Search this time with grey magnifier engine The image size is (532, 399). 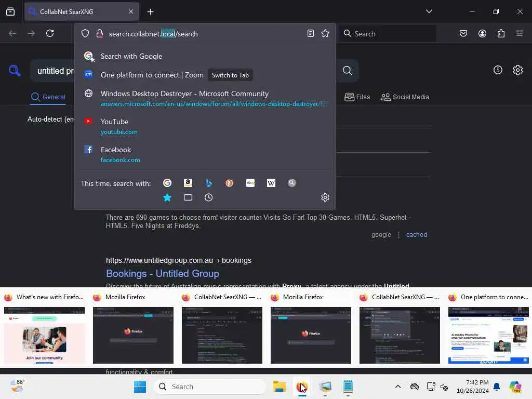[x=292, y=183]
